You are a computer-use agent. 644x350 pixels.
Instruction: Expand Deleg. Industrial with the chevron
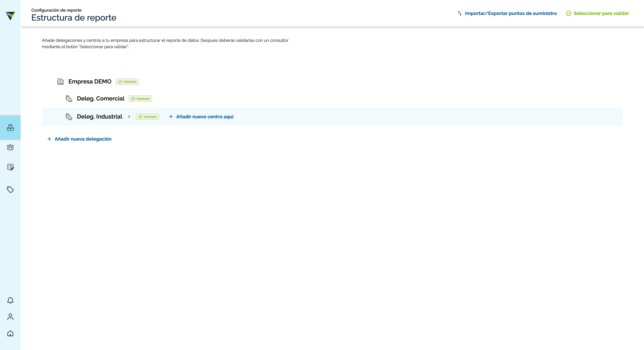pos(129,117)
